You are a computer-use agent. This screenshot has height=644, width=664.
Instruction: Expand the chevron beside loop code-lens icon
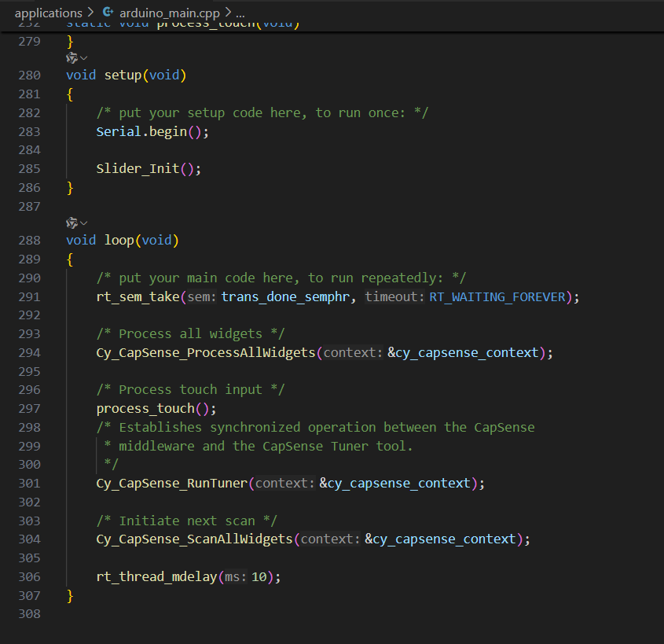[x=84, y=223]
